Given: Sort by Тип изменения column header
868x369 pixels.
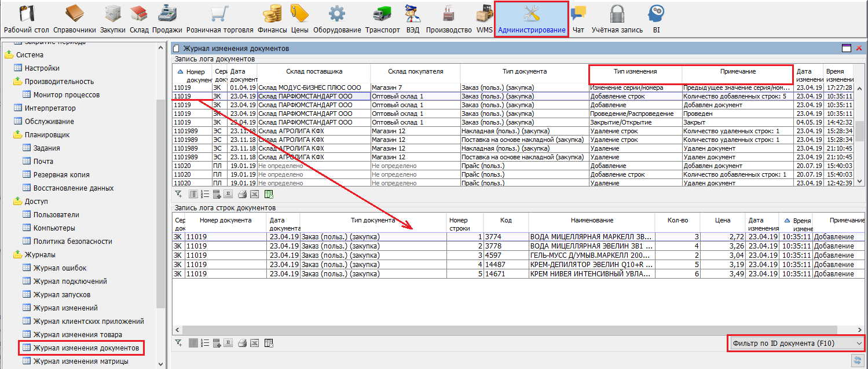Looking at the screenshot, I should click(635, 71).
